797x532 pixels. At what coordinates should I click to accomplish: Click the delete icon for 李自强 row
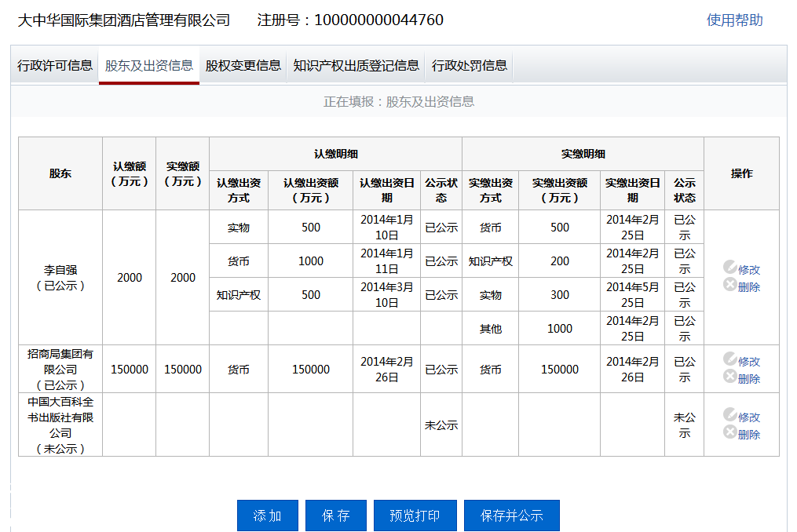click(730, 286)
